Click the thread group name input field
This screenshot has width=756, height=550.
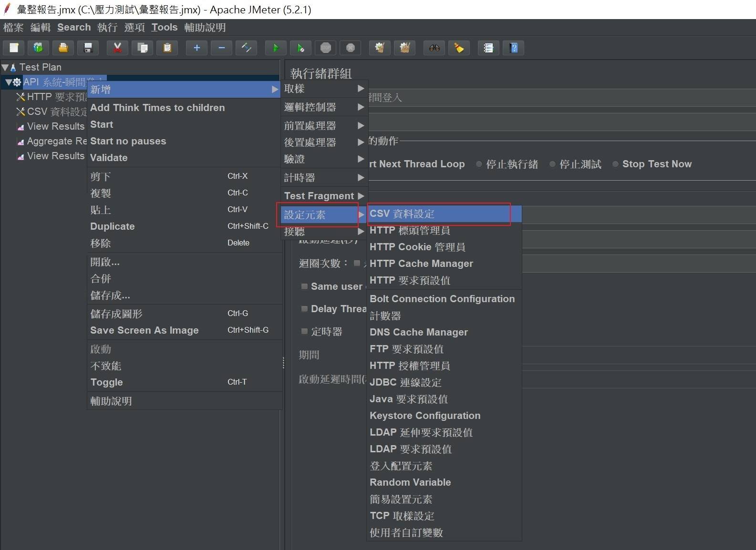coord(561,98)
